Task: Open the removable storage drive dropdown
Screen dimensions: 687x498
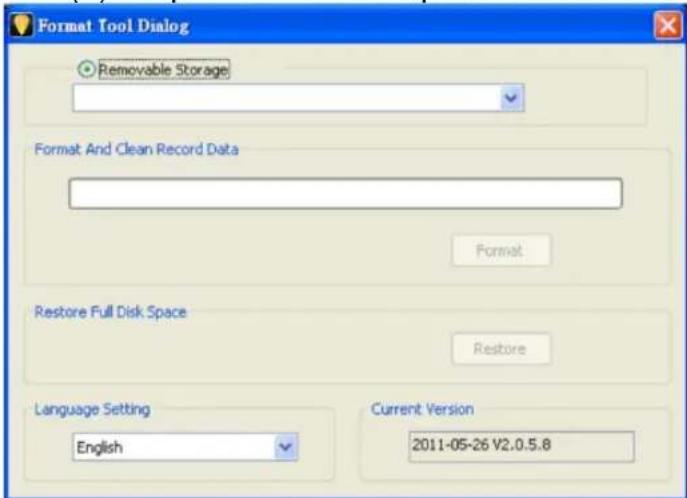Action: coord(298,98)
